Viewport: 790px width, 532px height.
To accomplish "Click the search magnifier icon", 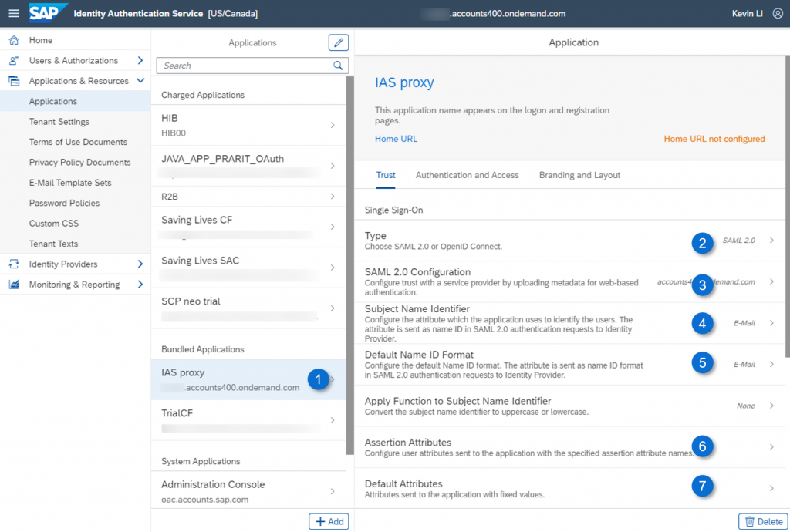I will pyautogui.click(x=338, y=66).
